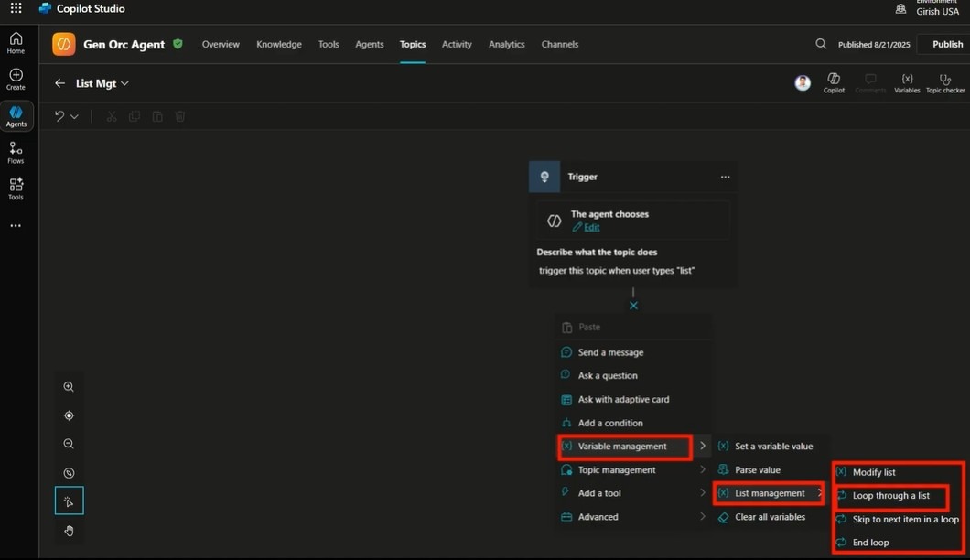The width and height of the screenshot is (970, 560).
Task: Choose Send a message menu item
Action: [610, 352]
